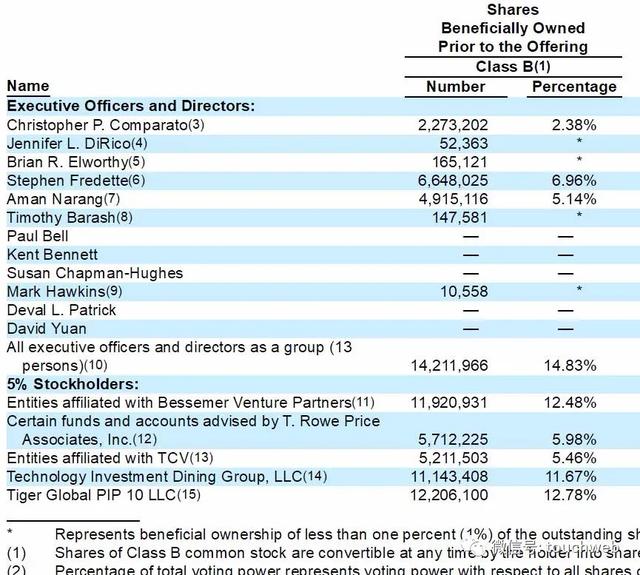
Task: Click the value 11,143,408
Action: tap(449, 477)
